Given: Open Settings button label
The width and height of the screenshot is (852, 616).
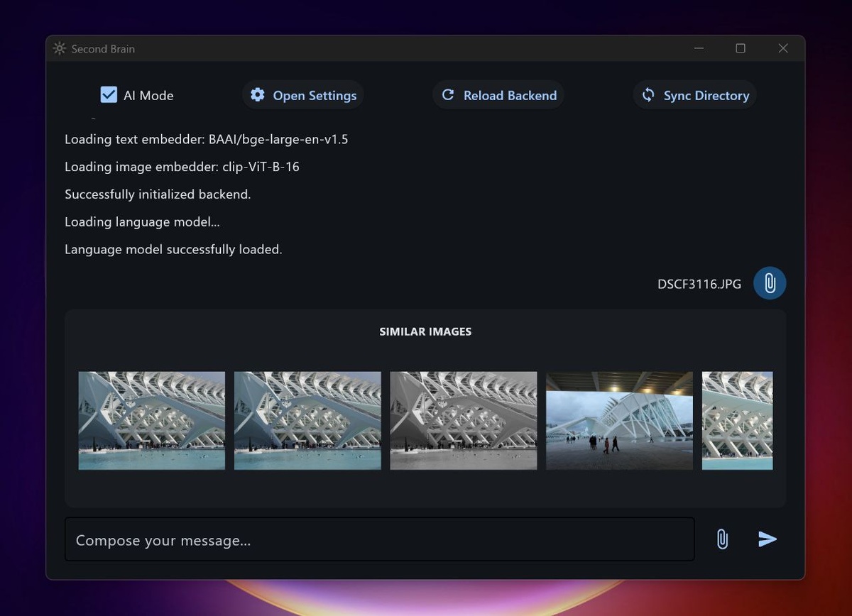Looking at the screenshot, I should click(315, 95).
